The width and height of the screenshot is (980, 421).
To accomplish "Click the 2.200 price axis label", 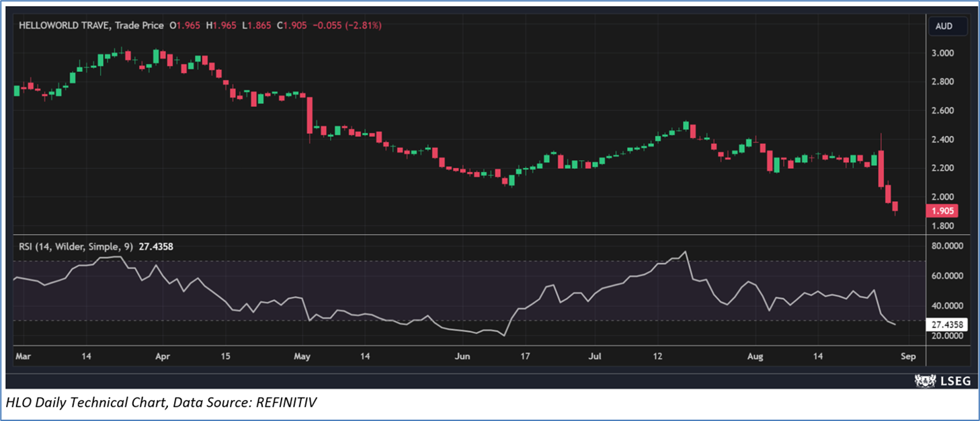I will point(942,168).
